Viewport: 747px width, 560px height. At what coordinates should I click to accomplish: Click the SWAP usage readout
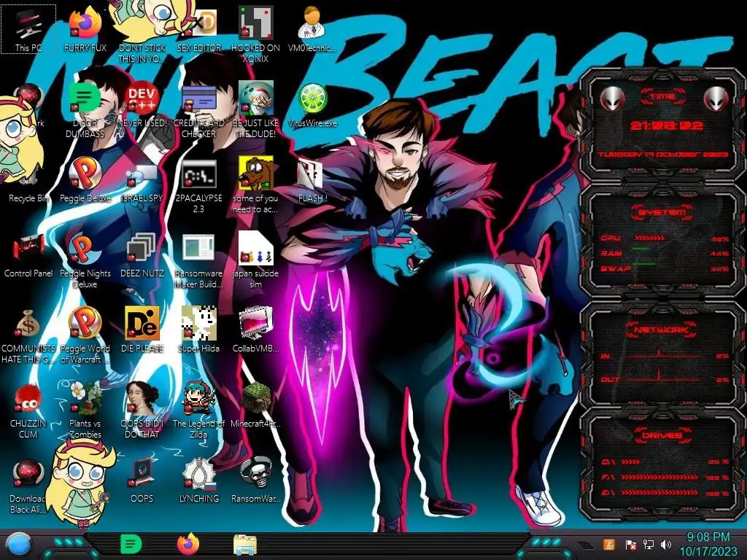(x=719, y=269)
